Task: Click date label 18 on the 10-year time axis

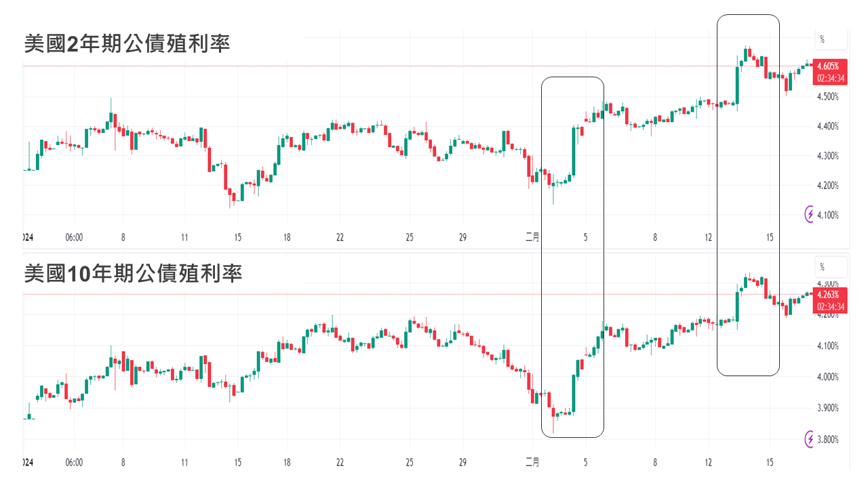Action: point(288,462)
